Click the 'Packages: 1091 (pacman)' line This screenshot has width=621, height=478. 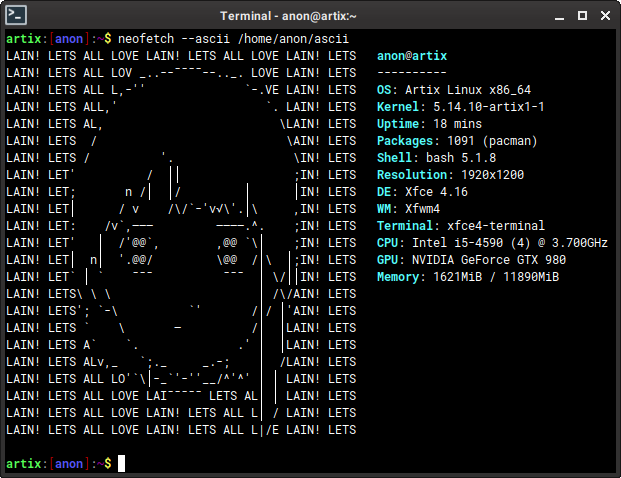[457, 141]
